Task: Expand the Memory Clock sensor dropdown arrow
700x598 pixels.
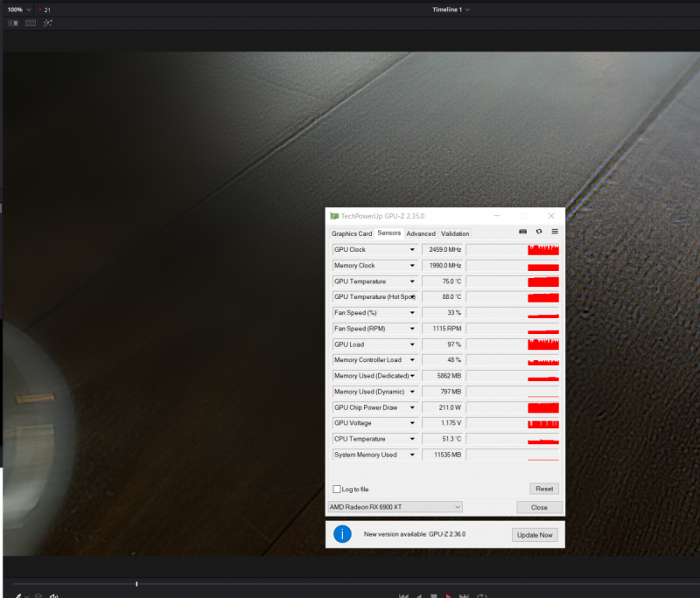Action: click(412, 266)
